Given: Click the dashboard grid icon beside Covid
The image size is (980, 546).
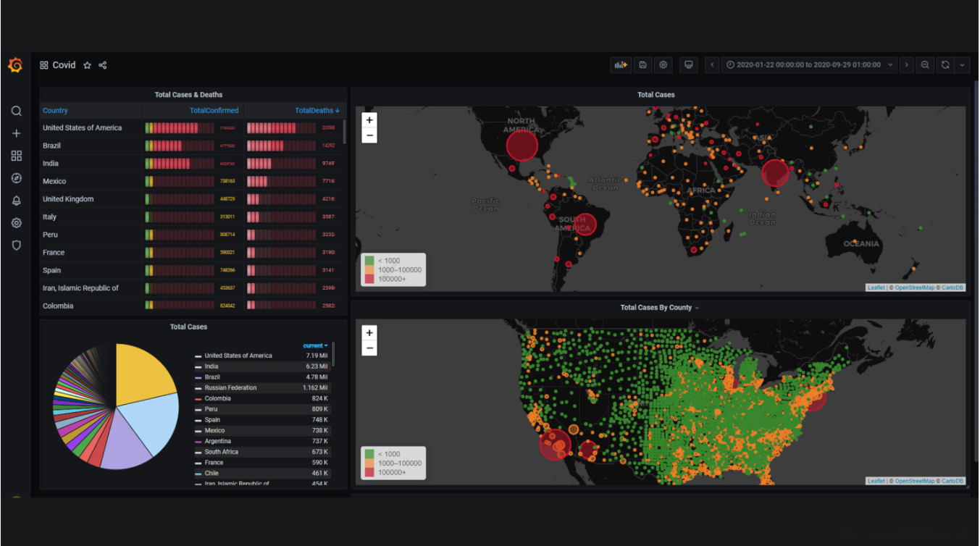Looking at the screenshot, I should [44, 65].
